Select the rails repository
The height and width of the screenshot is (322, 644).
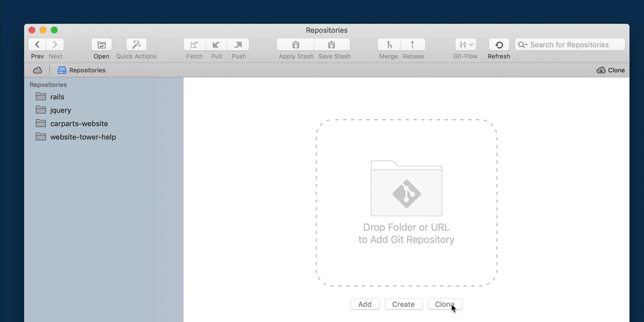57,97
